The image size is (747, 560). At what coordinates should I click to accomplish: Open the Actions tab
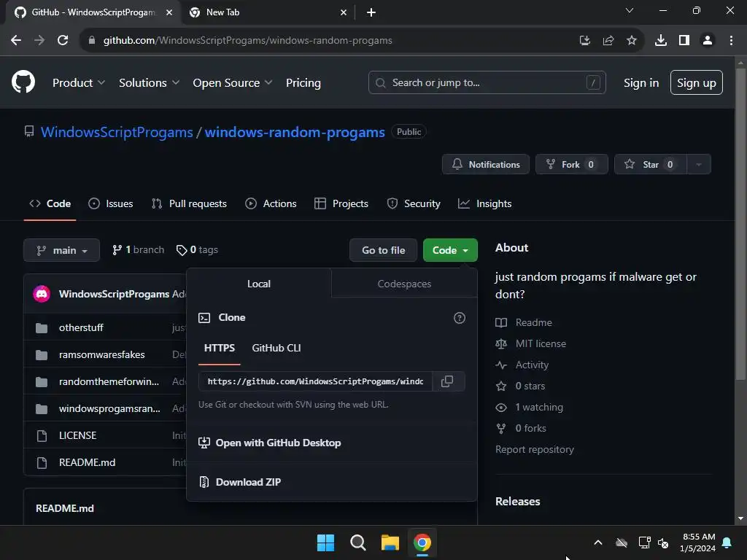271,204
